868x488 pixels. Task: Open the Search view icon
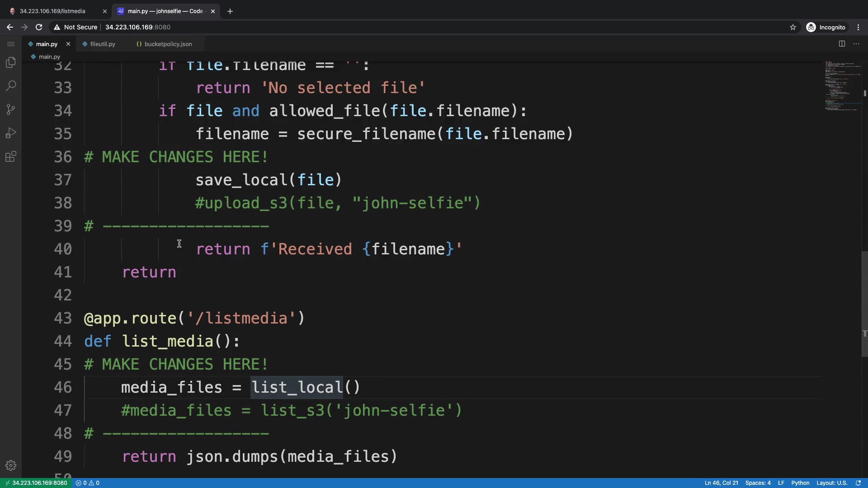pos(11,86)
